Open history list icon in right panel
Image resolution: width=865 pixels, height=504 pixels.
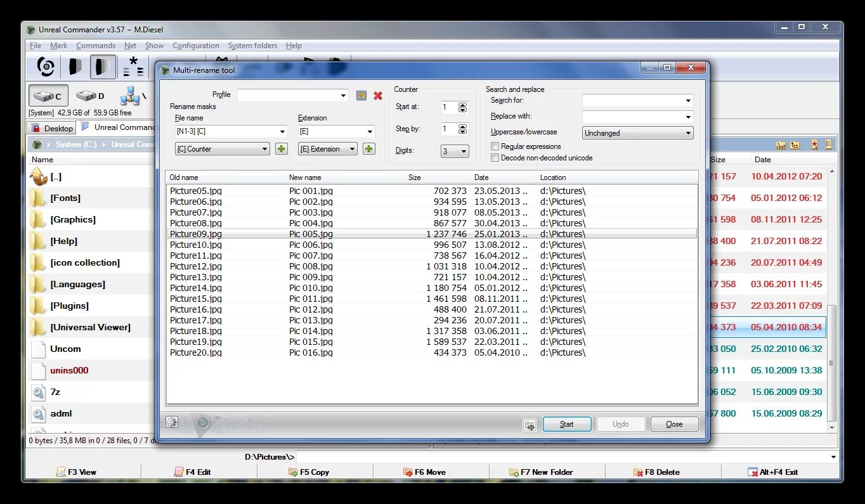point(828,145)
